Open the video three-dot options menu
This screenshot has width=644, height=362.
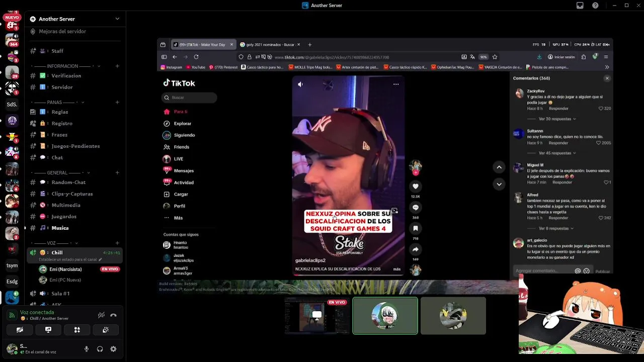396,84
